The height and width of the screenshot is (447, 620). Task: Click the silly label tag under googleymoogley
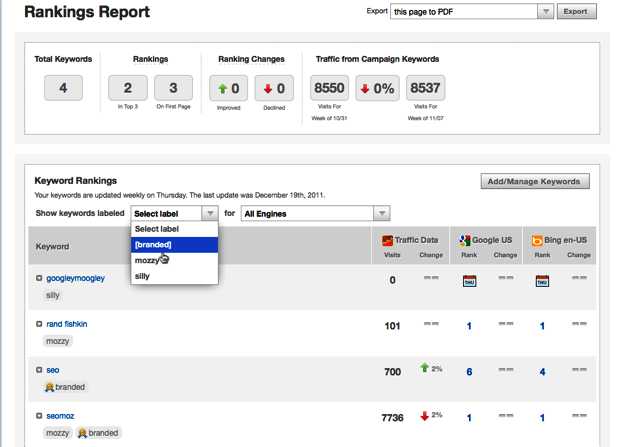[53, 295]
